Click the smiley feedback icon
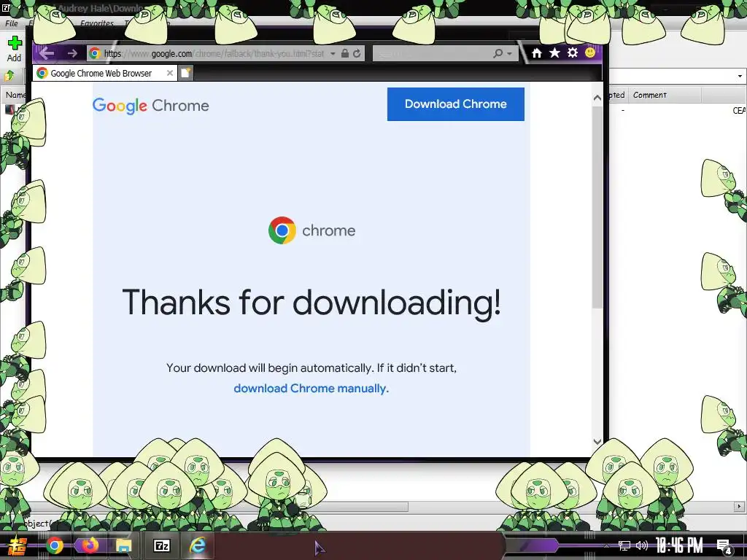The height and width of the screenshot is (560, 747). coord(590,52)
